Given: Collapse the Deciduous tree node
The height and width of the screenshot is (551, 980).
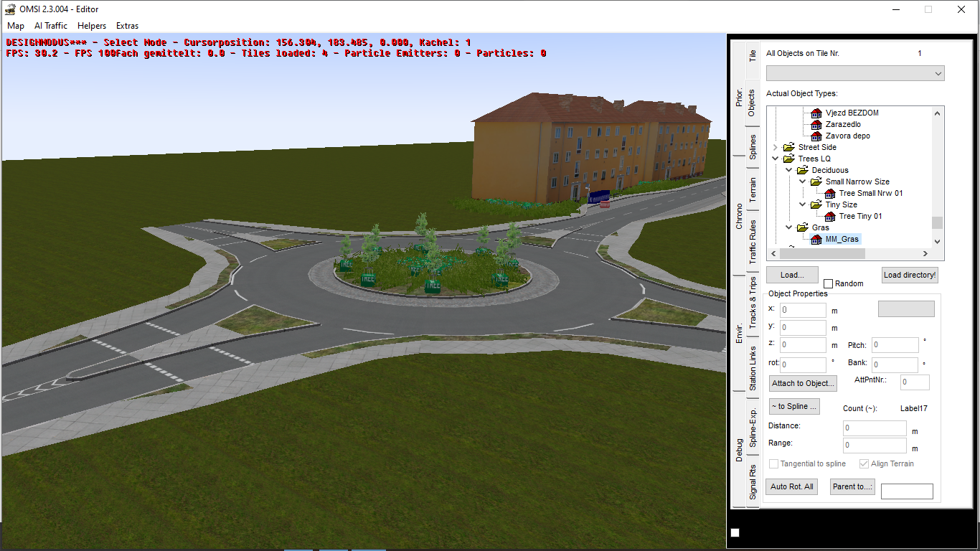Looking at the screenshot, I should point(789,171).
